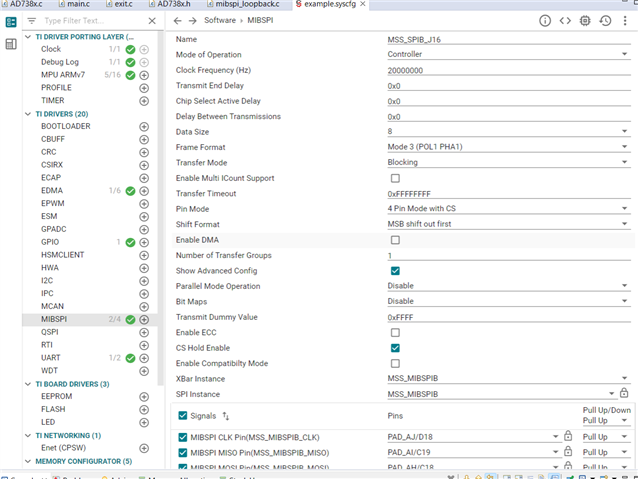
Task: Enable ECC checkbox
Action: pos(395,333)
